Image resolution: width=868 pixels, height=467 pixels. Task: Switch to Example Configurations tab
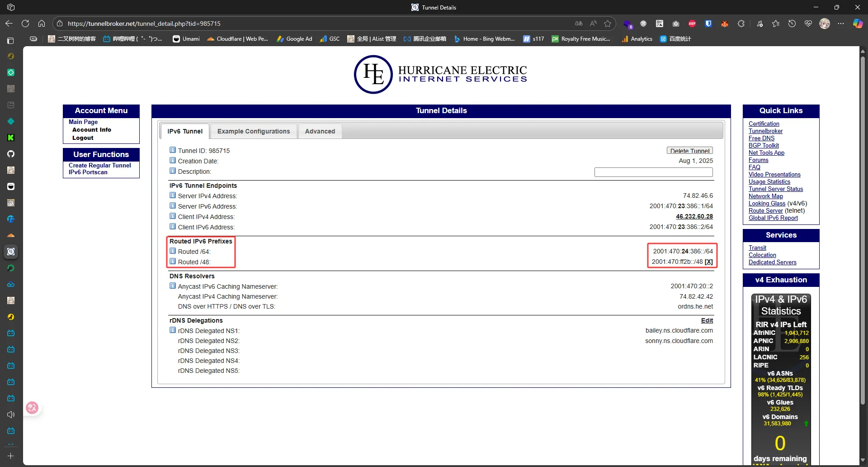tap(253, 131)
